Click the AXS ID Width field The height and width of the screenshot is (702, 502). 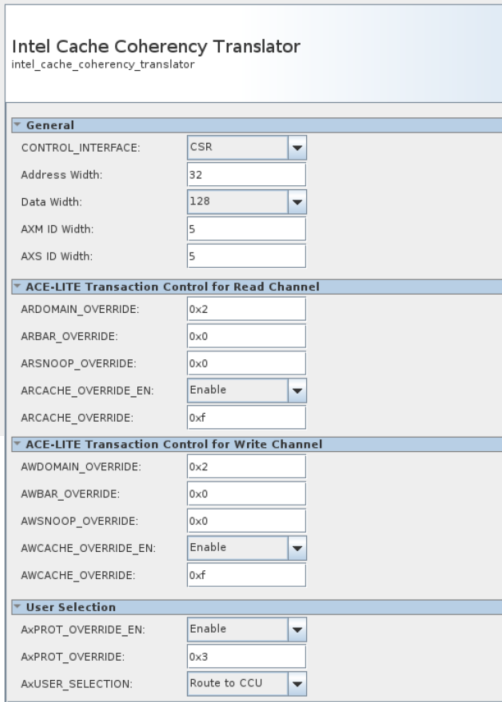246,256
